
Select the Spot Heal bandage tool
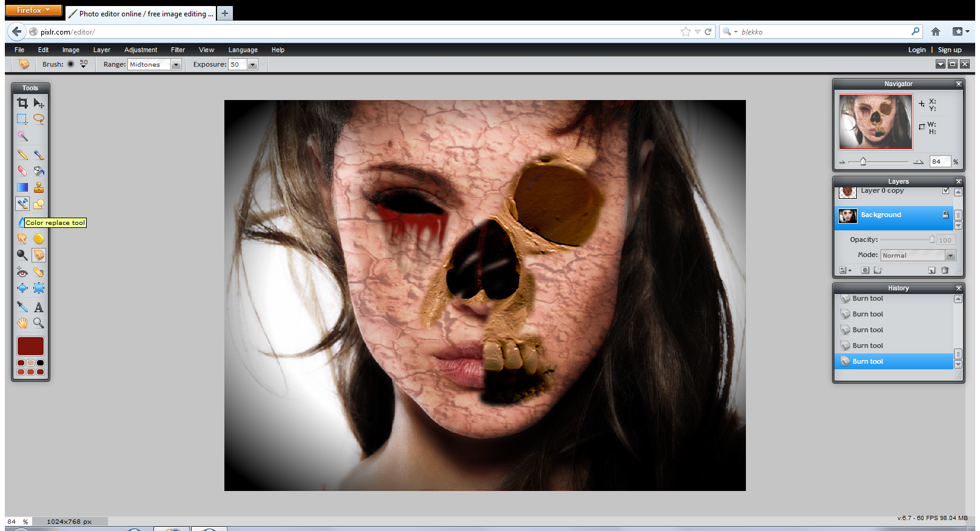pyautogui.click(x=39, y=272)
